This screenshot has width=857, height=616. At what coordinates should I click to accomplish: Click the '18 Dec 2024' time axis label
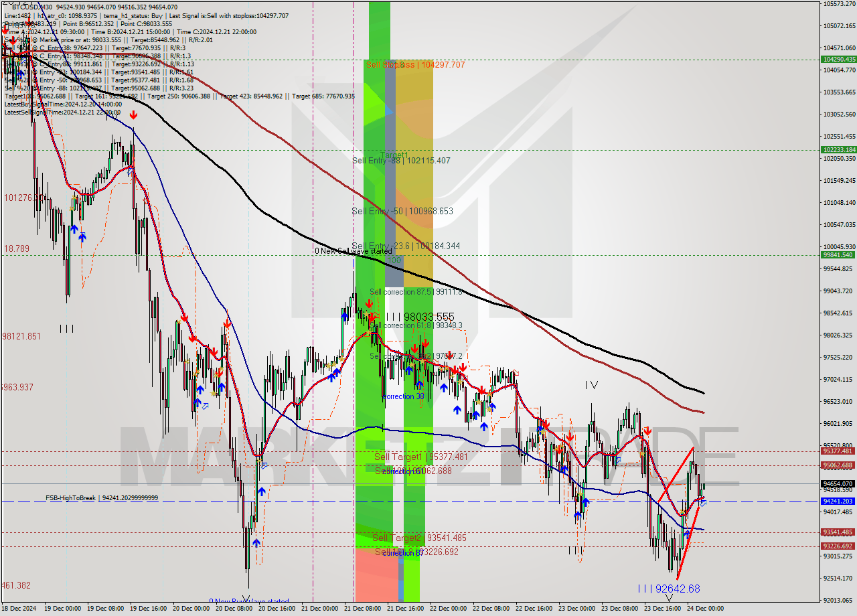click(20, 609)
